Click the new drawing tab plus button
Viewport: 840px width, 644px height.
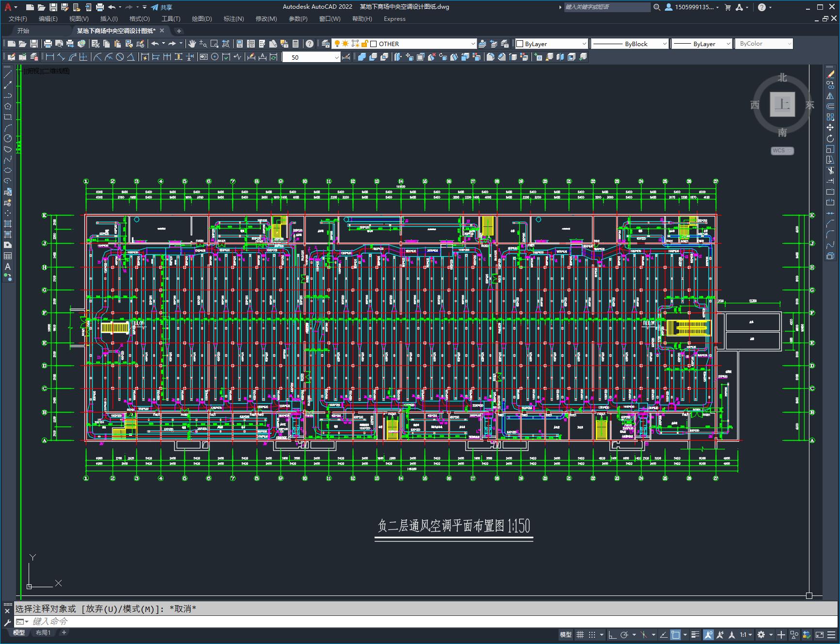[179, 31]
